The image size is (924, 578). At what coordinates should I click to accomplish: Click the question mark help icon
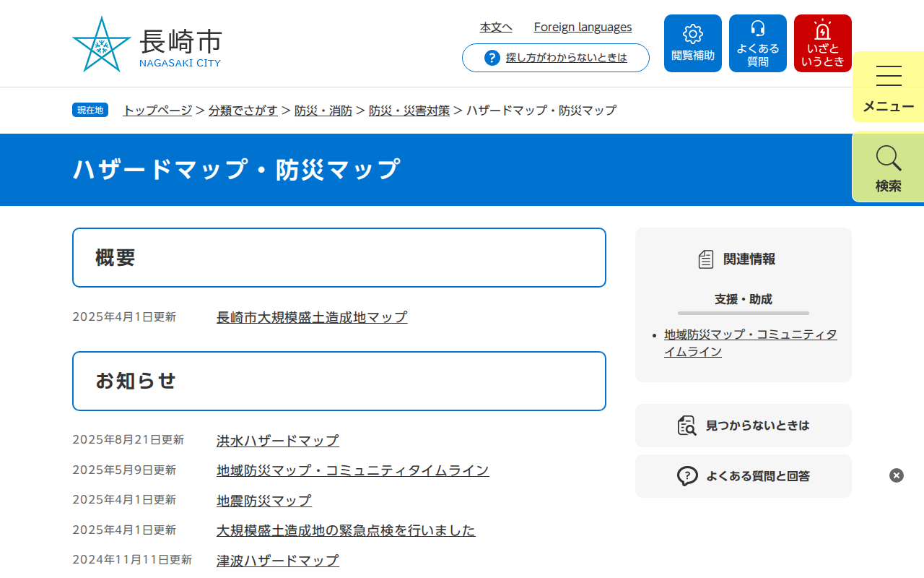tap(492, 58)
